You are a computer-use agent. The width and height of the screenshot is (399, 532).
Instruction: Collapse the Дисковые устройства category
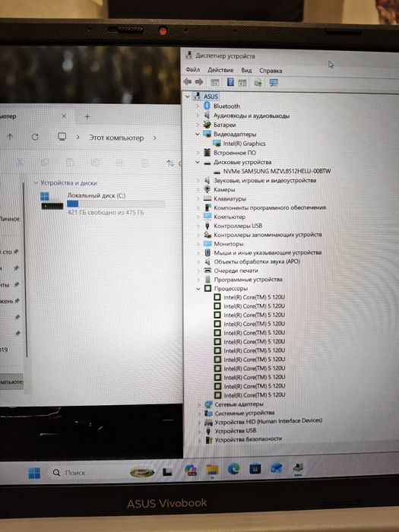click(x=198, y=162)
